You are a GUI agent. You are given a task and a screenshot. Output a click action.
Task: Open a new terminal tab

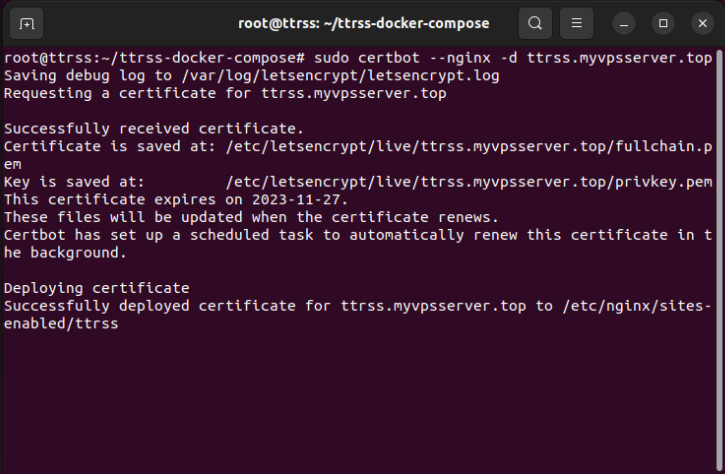tap(26, 23)
